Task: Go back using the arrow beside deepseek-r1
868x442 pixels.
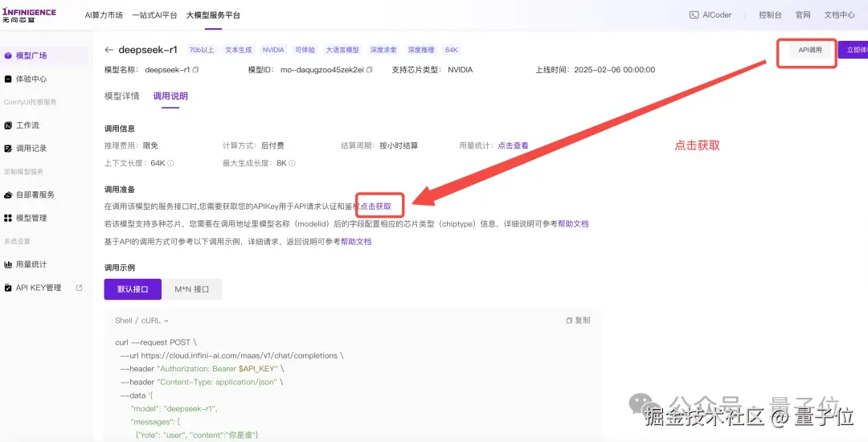Action: pyautogui.click(x=108, y=50)
